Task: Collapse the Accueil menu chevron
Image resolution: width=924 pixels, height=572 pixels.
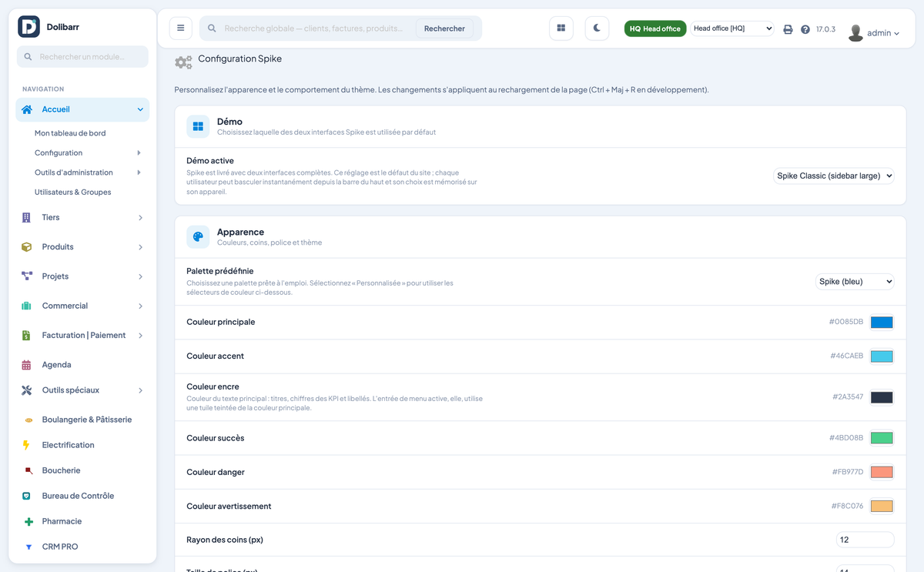Action: pyautogui.click(x=140, y=109)
